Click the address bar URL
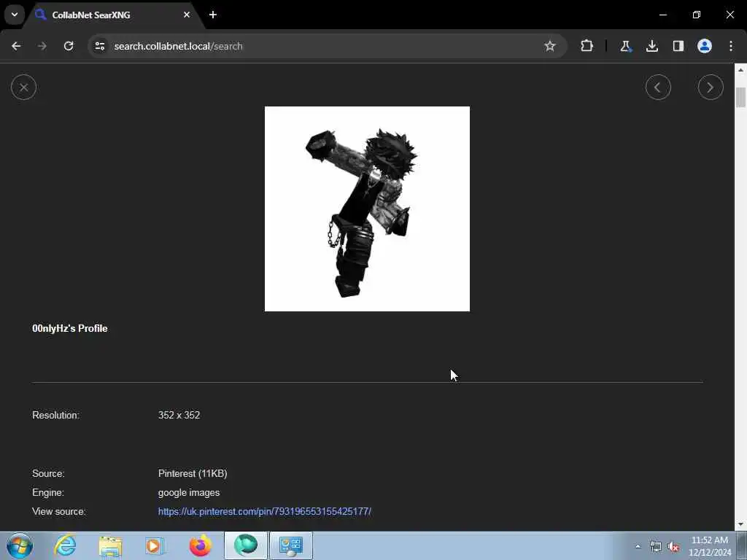Screen dimensions: 747x560 (x=178, y=46)
